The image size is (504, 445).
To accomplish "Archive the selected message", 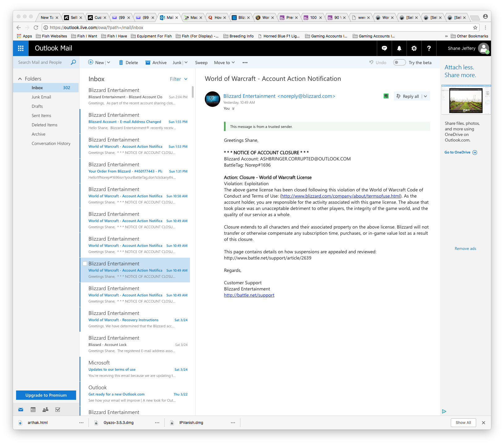I will point(156,63).
